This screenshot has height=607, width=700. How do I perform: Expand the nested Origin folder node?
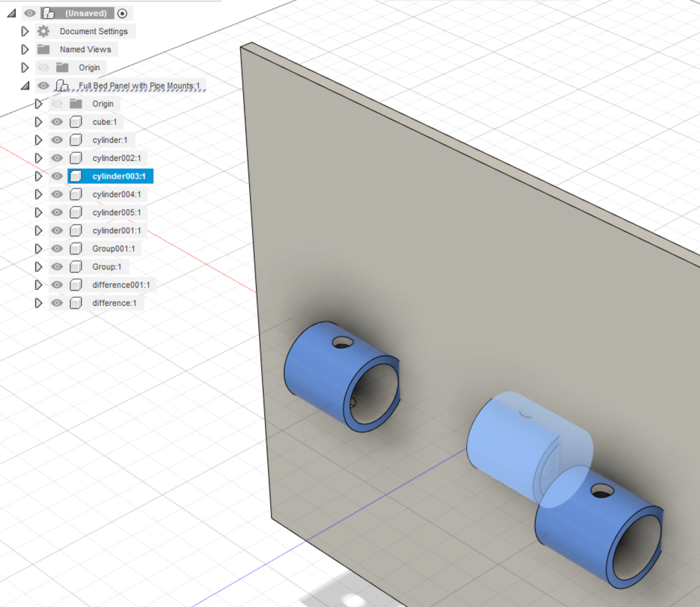click(38, 104)
